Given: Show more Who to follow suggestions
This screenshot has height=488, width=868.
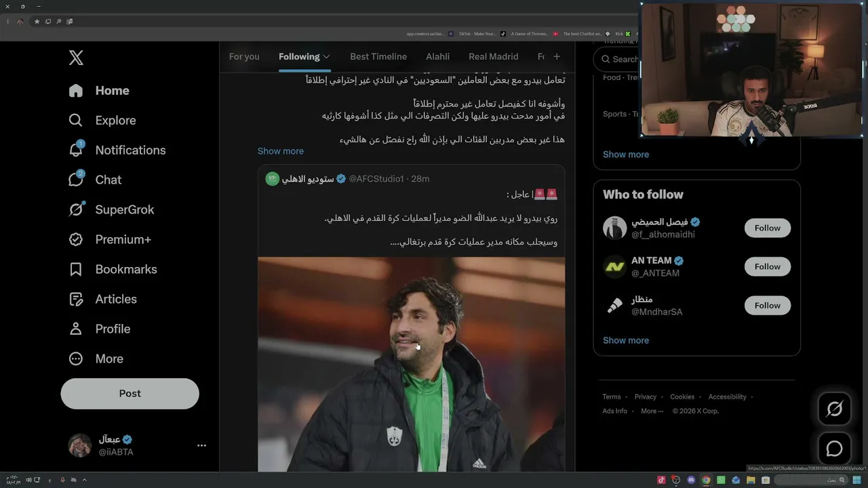Looking at the screenshot, I should coord(626,341).
